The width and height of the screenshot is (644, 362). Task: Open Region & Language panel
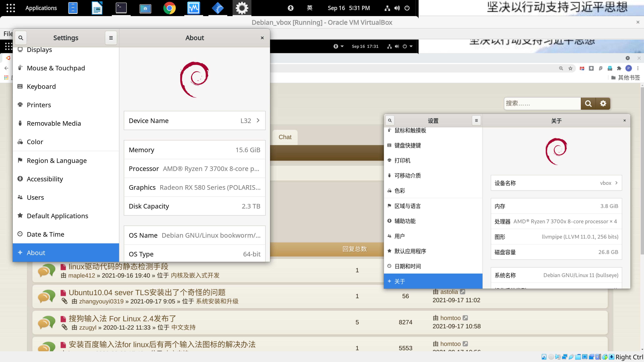tap(66, 160)
